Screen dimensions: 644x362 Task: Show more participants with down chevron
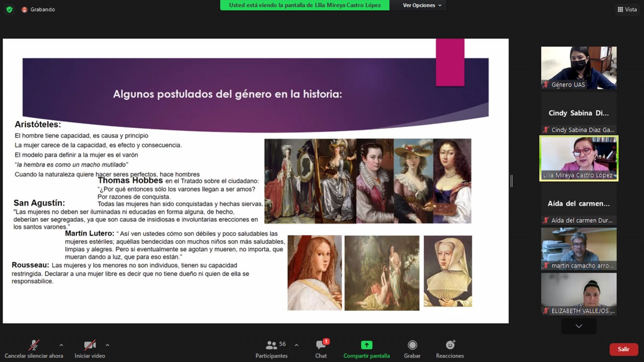coord(579,326)
